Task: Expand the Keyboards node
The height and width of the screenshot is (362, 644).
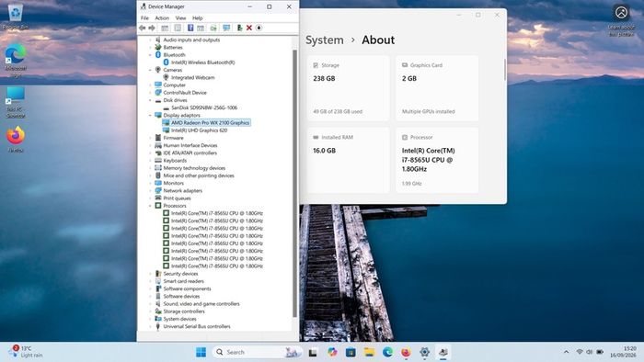Action: point(150,160)
